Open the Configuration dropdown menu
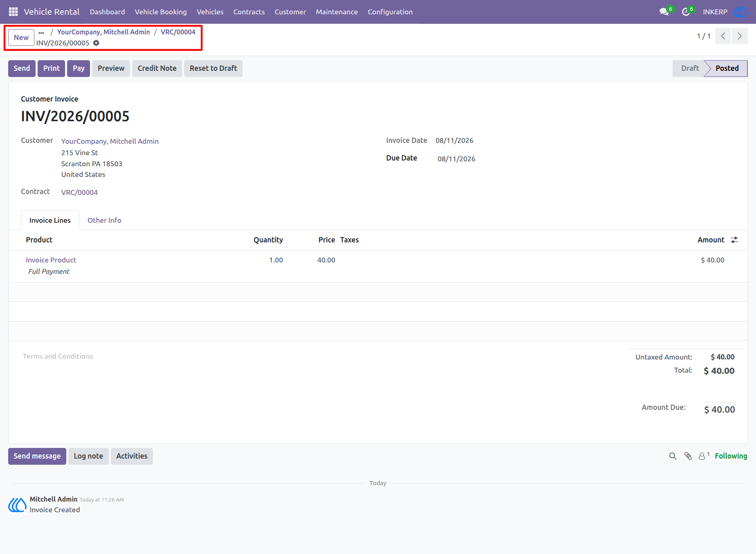Image resolution: width=756 pixels, height=554 pixels. (390, 12)
